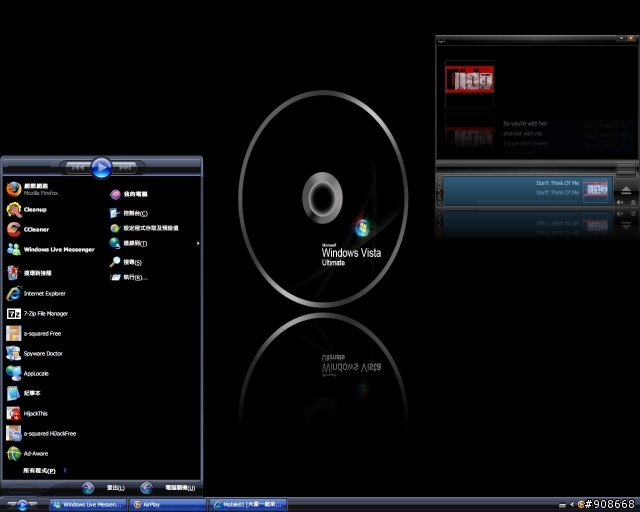This screenshot has height=512, width=640.
Task: Launch Ad-Aware
Action: click(x=27, y=454)
